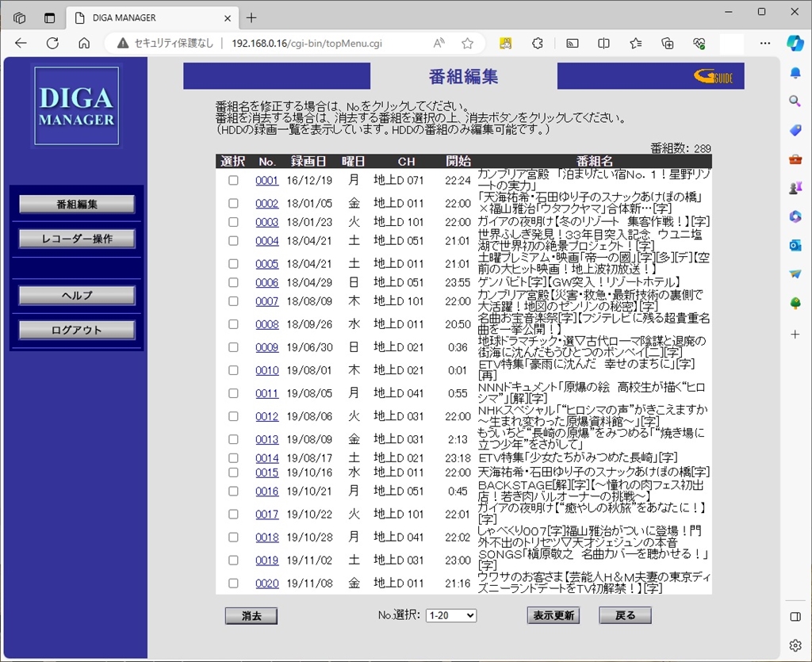Open the collections icon in the toolbar
The height and width of the screenshot is (662, 812).
668,44
